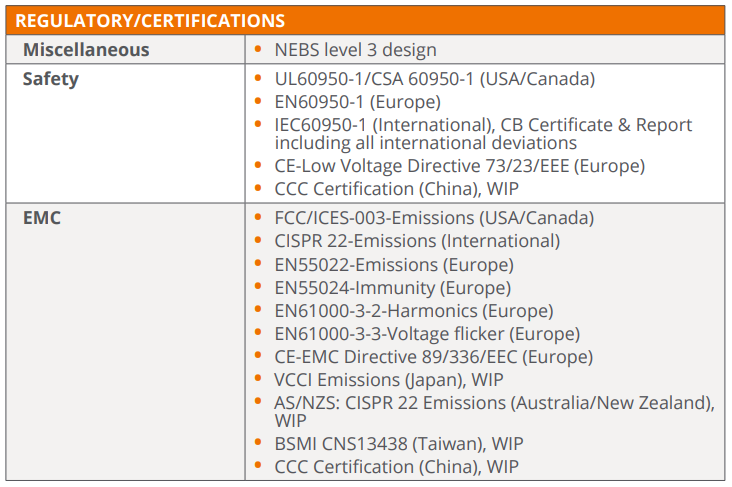This screenshot has height=487, width=732.
Task: Click CE-EMC Directive 89/336/EEC entry
Action: pyautogui.click(x=433, y=357)
